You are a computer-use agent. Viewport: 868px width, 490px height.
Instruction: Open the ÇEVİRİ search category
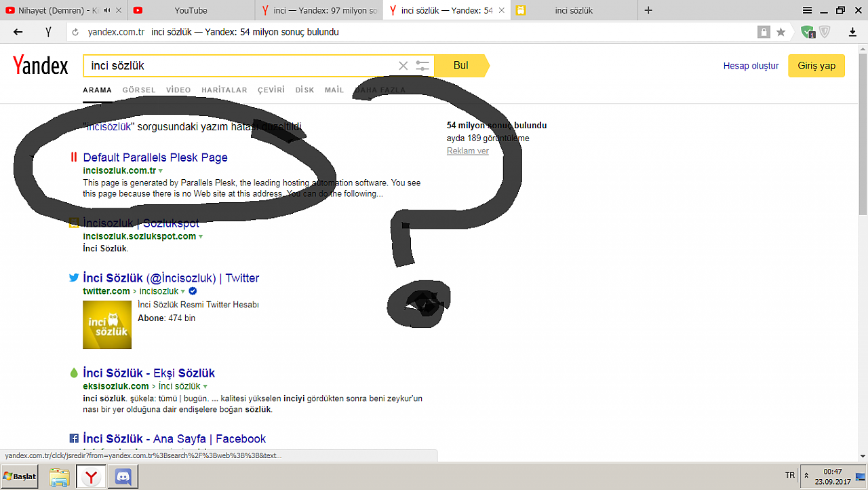point(271,90)
